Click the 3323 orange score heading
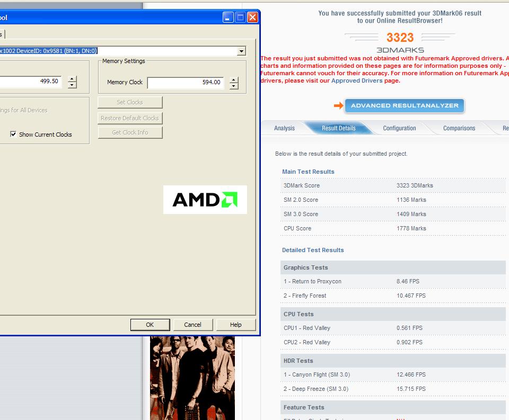The height and width of the screenshot is (420, 509). 400,38
